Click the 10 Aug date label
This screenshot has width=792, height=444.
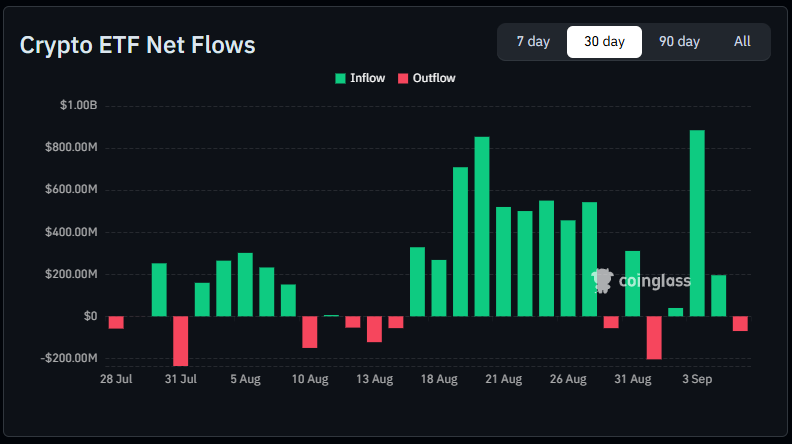[310, 379]
